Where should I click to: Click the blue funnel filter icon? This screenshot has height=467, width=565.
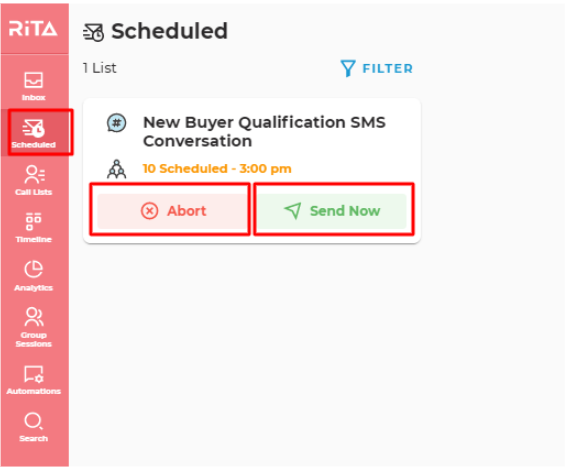pyautogui.click(x=348, y=68)
